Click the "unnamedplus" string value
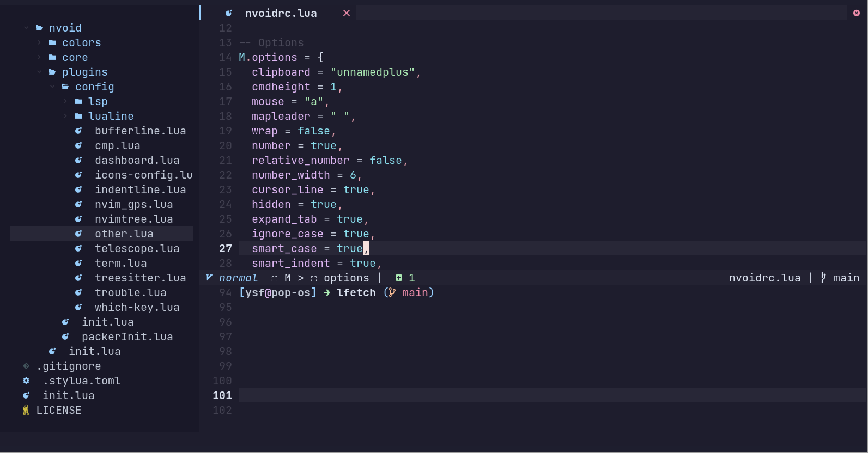Image resolution: width=868 pixels, height=453 pixels. point(373,72)
